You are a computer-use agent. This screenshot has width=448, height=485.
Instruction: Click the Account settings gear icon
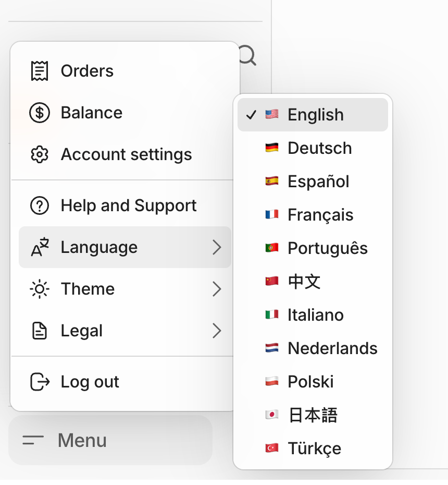(40, 154)
